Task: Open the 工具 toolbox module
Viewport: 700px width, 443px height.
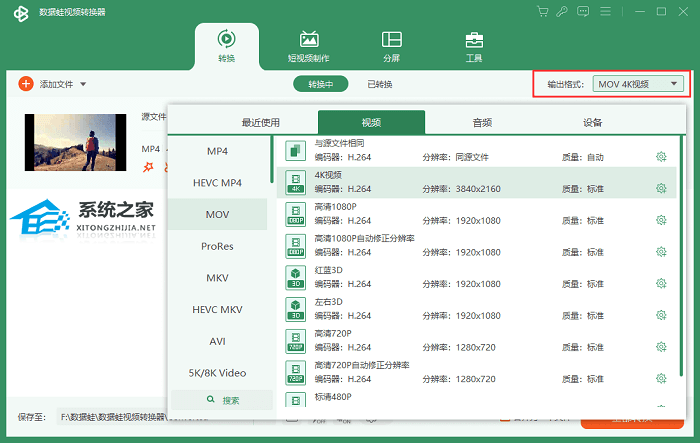Action: pos(474,45)
